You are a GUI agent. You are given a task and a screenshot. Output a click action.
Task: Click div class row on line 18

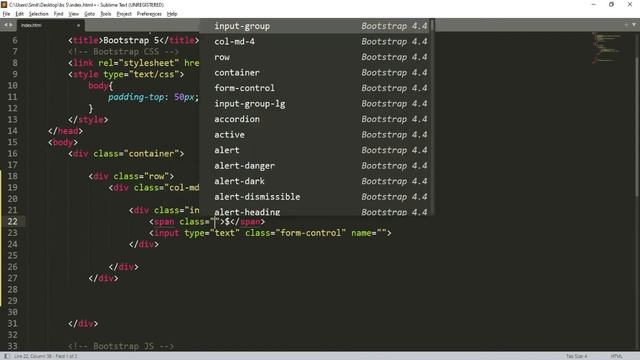[x=131, y=176]
